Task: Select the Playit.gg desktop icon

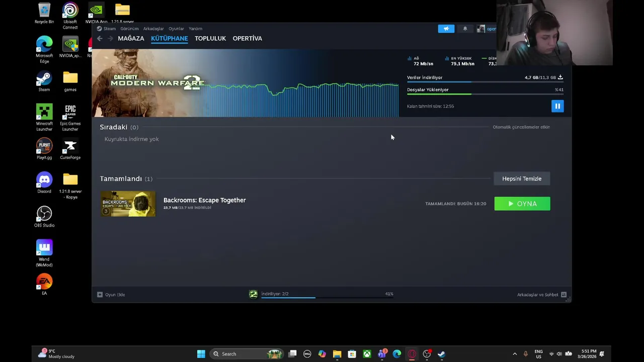Action: point(44,149)
